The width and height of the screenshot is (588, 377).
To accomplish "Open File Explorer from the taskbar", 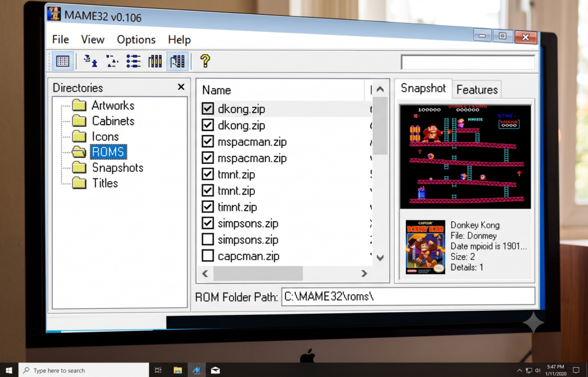I will point(178,370).
